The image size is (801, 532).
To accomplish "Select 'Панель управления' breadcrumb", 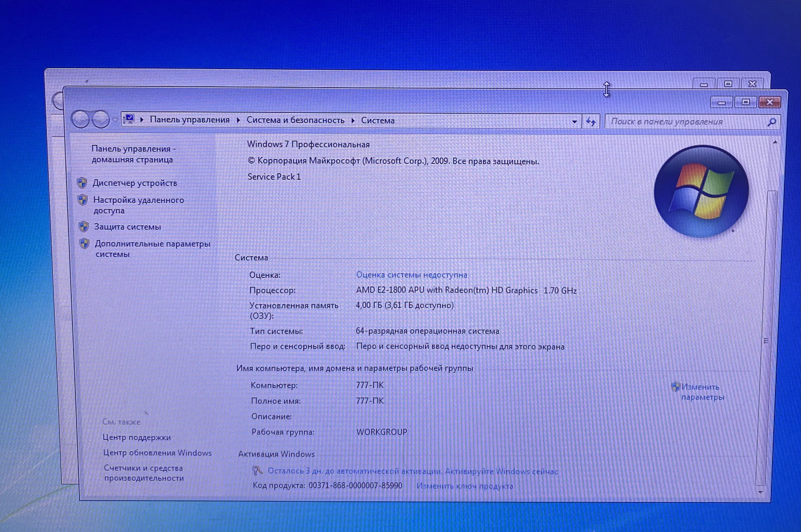I will coord(190,120).
